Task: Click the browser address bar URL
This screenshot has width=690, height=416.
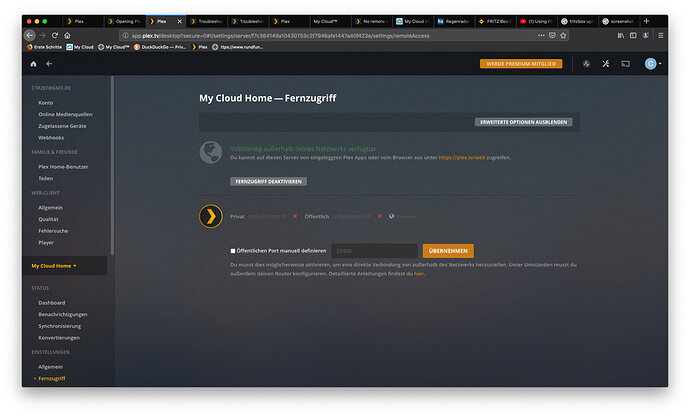Action: (280, 36)
